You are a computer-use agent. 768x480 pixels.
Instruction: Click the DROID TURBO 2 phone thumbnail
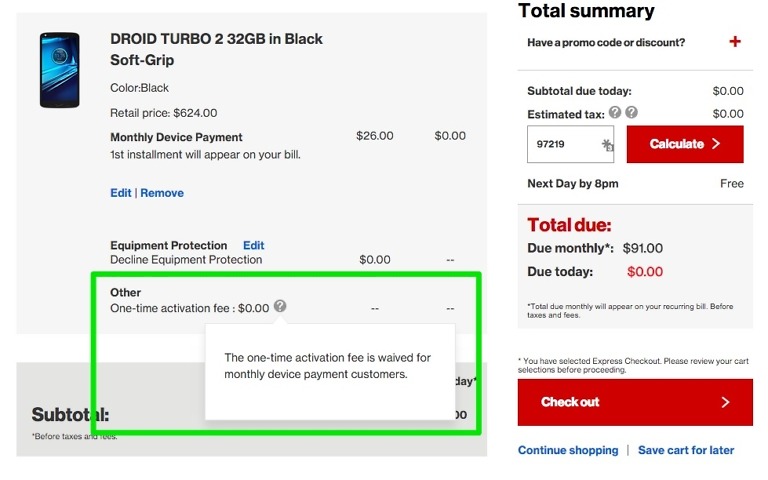pos(59,70)
